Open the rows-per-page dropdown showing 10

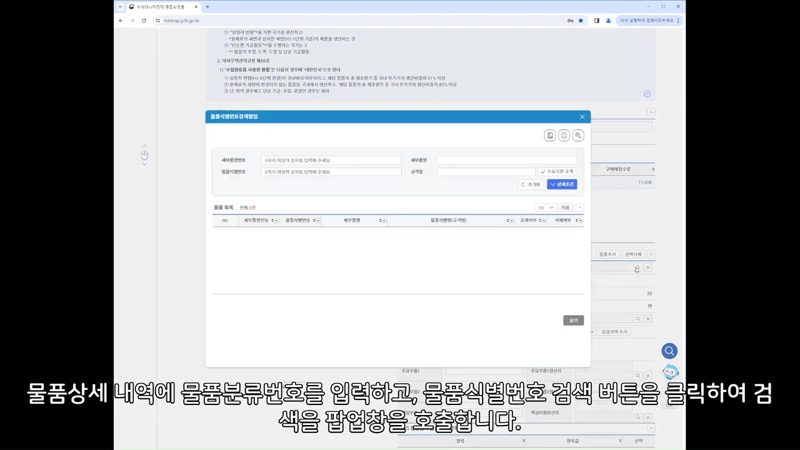coord(545,208)
